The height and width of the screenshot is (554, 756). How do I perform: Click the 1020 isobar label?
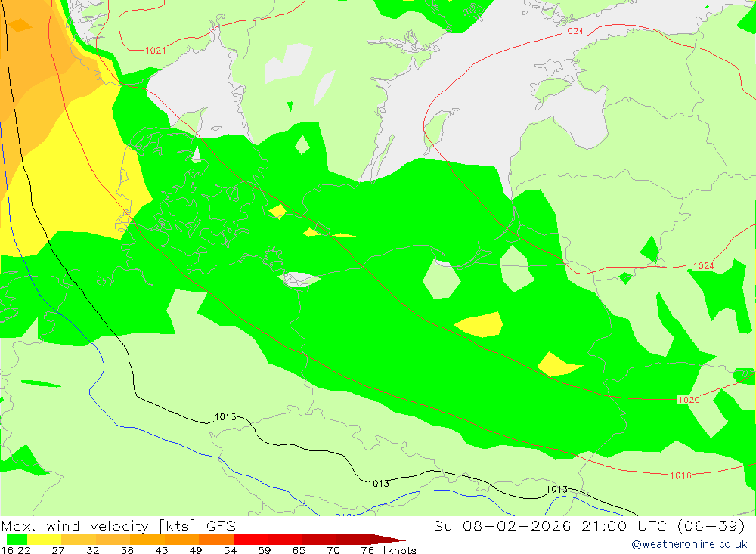(x=689, y=400)
